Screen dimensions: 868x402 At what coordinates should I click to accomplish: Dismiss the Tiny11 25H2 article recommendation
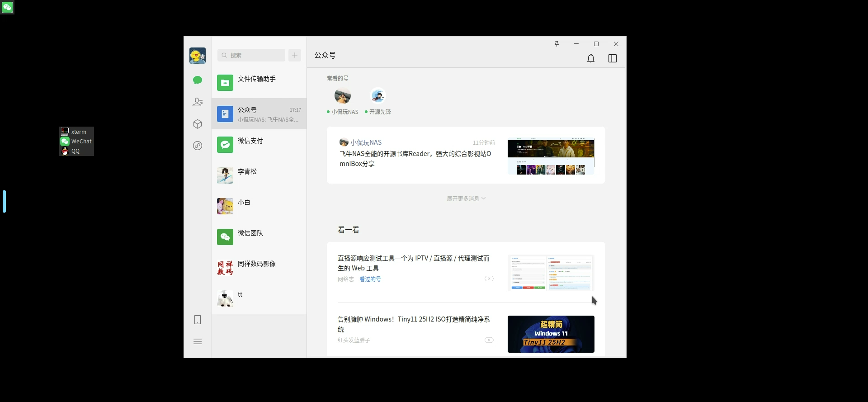click(x=489, y=340)
